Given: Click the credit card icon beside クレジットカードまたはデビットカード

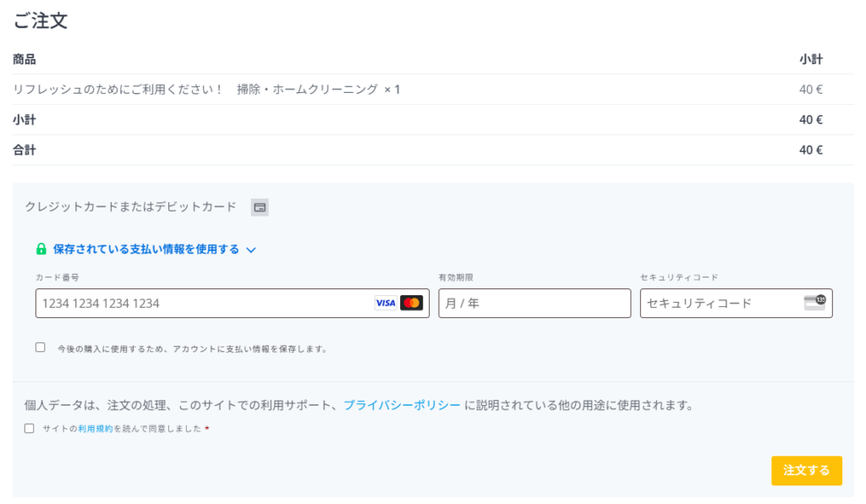Looking at the screenshot, I should (x=260, y=207).
